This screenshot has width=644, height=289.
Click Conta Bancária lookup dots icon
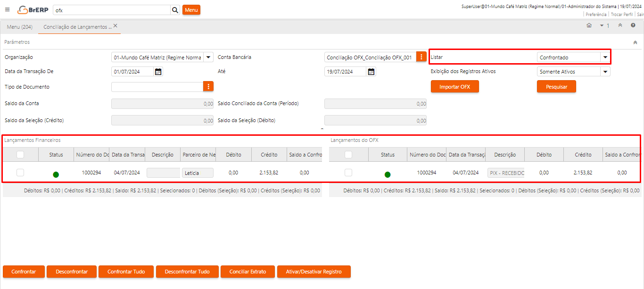point(421,58)
